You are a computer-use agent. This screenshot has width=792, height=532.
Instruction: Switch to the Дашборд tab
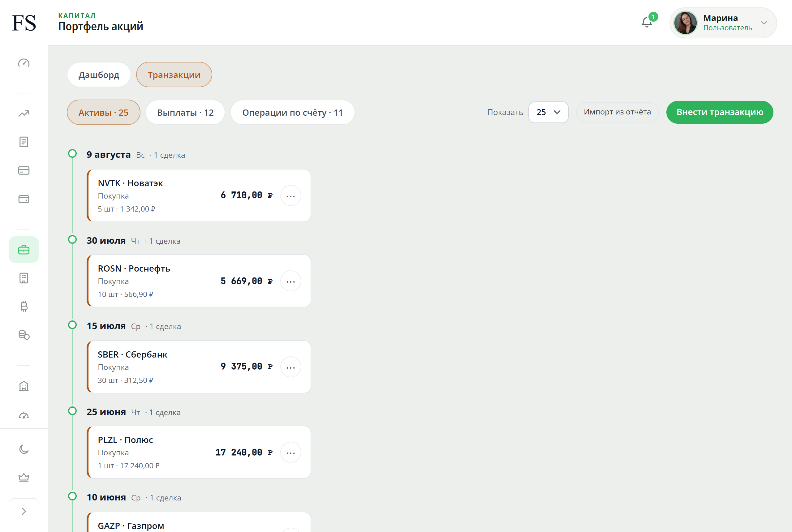pos(99,75)
